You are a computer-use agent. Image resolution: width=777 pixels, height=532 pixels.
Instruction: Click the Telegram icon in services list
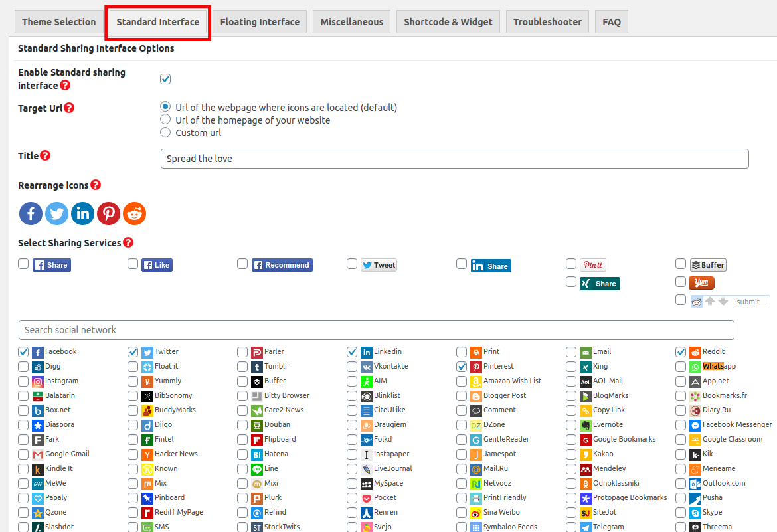[x=586, y=527]
